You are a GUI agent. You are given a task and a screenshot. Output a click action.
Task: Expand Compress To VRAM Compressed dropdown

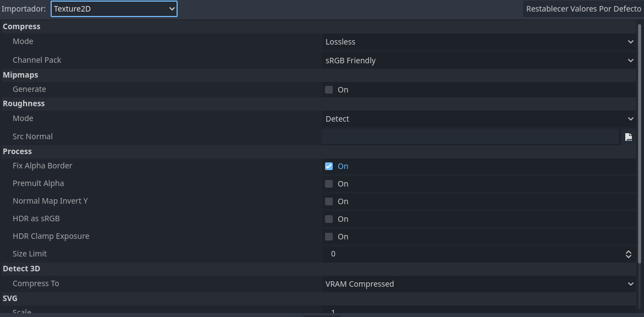479,284
